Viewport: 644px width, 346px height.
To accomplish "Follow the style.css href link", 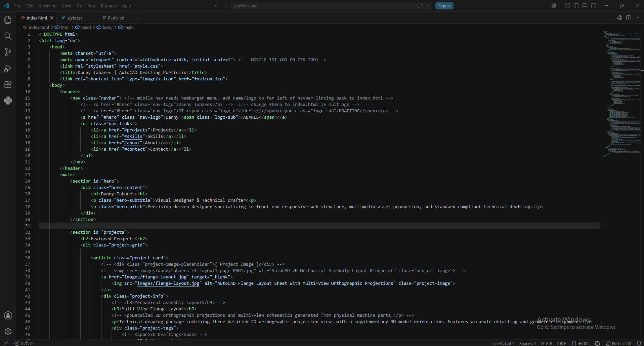I will coord(146,66).
